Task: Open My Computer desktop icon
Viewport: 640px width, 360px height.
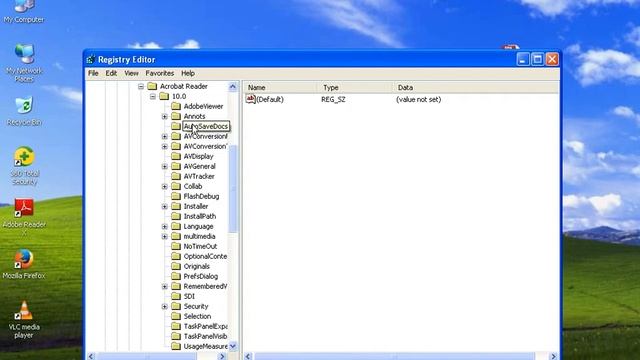Action: point(24,11)
